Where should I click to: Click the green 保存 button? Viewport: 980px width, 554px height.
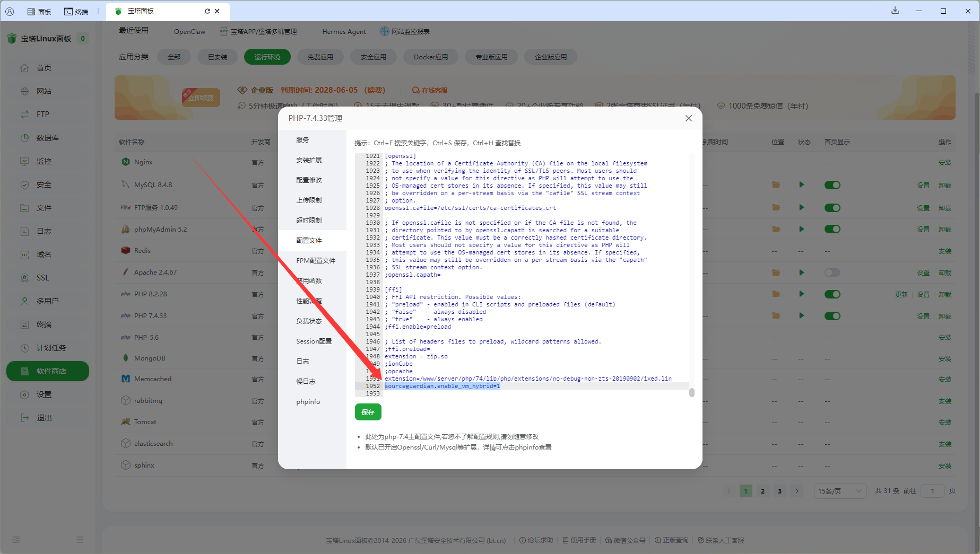click(368, 412)
